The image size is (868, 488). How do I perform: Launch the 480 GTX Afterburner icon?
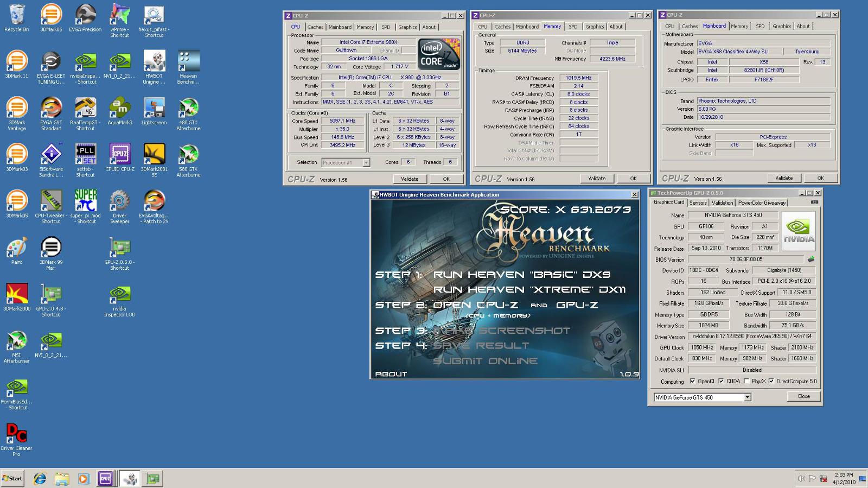tap(188, 114)
